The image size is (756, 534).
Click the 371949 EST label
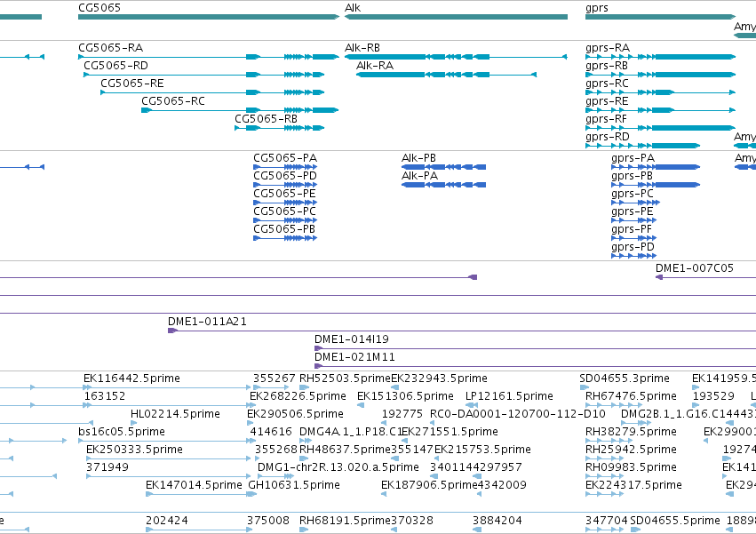coord(107,468)
